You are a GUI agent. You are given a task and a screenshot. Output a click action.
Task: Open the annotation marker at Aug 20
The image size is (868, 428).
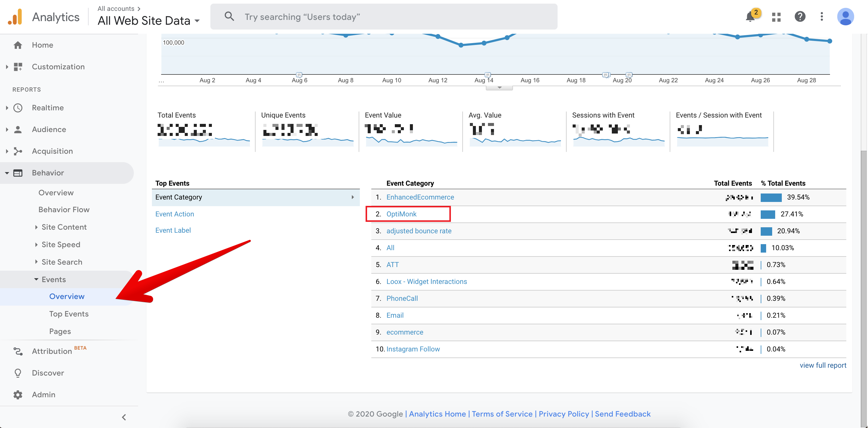click(629, 75)
